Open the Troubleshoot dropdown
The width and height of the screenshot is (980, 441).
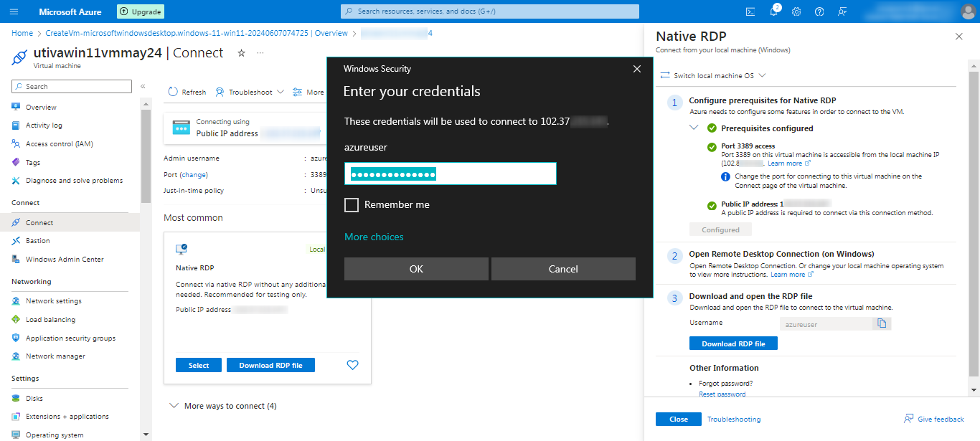point(250,92)
